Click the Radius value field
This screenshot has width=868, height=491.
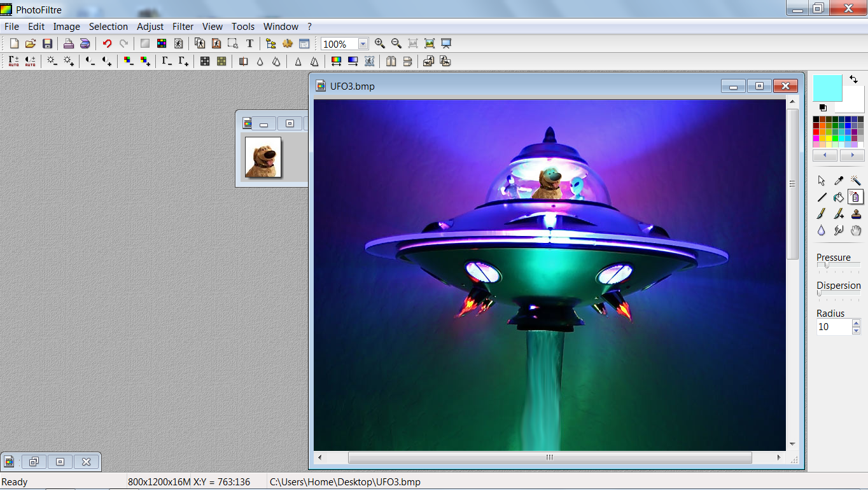(834, 327)
